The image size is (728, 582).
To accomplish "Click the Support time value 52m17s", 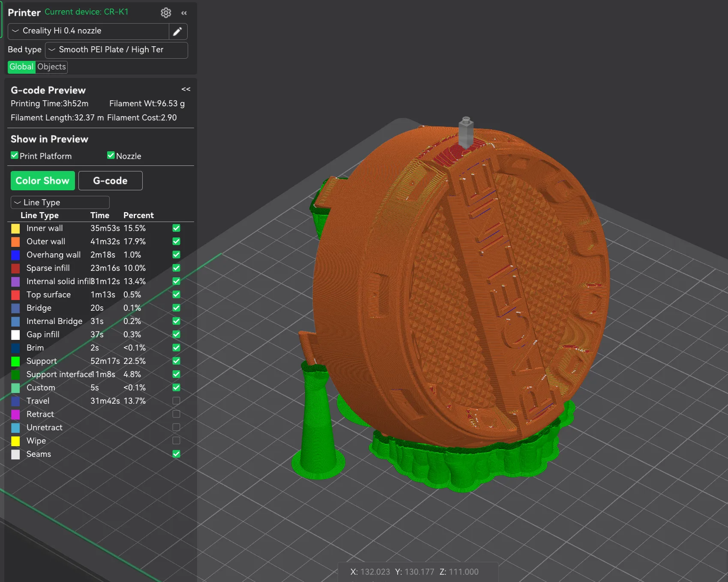I will coord(105,361).
